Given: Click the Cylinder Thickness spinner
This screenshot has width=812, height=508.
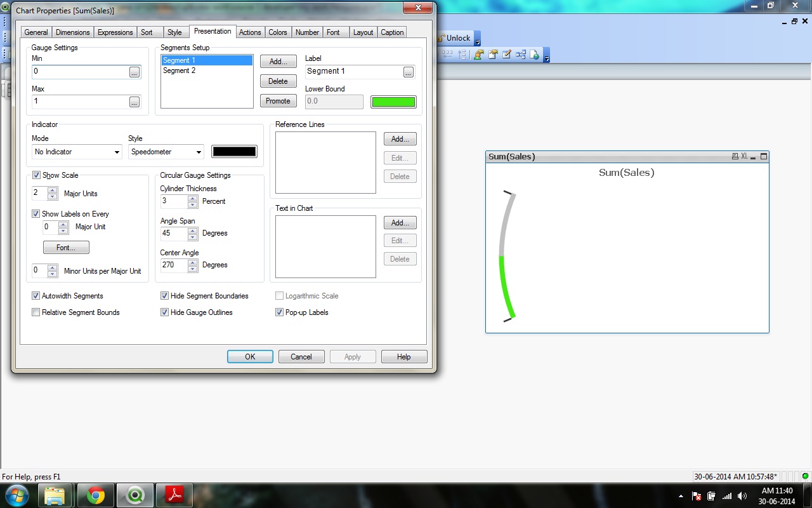Looking at the screenshot, I should (x=193, y=201).
